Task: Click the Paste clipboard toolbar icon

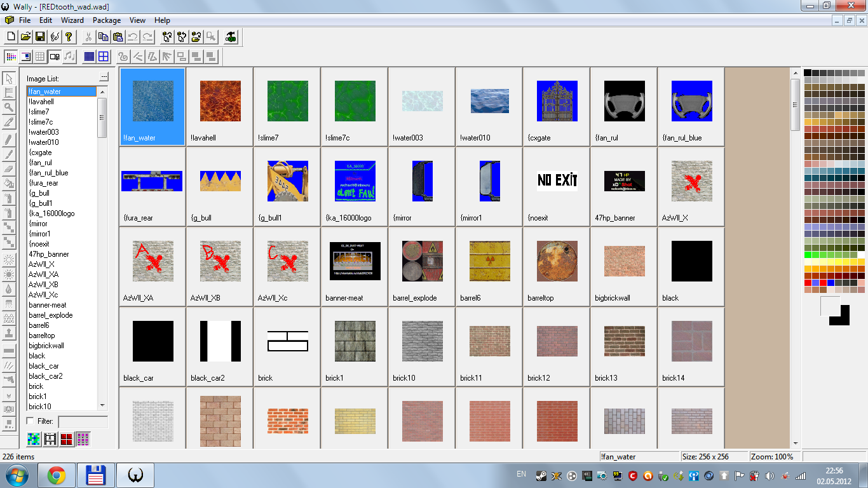Action: pos(118,37)
